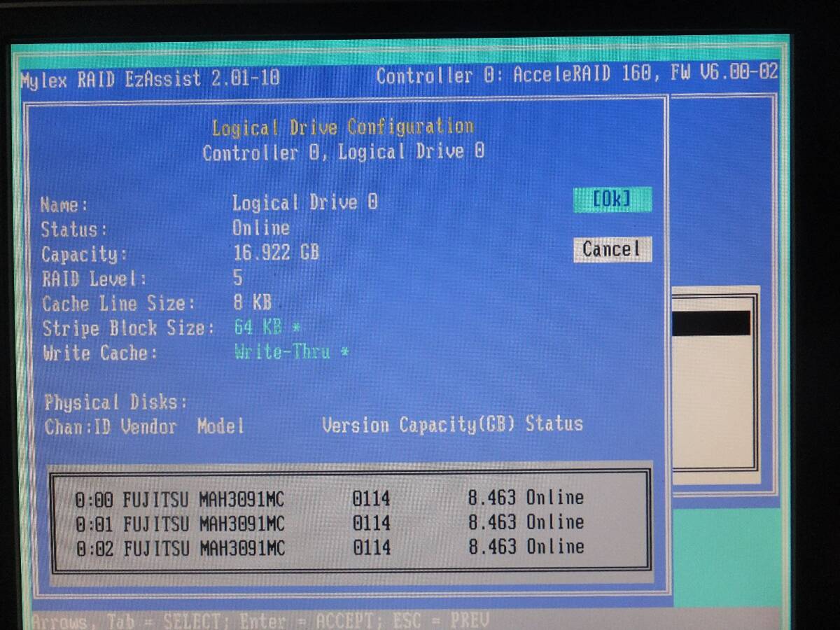
Task: Click the Cache Line Size value 8 KB
Action: [x=252, y=303]
